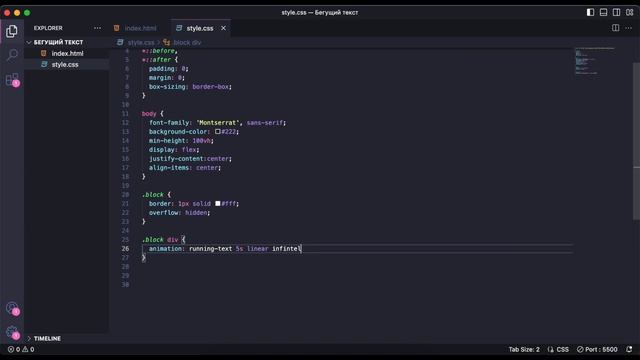The width and height of the screenshot is (640, 360).
Task: Click the body selector on line 11
Action: 149,113
